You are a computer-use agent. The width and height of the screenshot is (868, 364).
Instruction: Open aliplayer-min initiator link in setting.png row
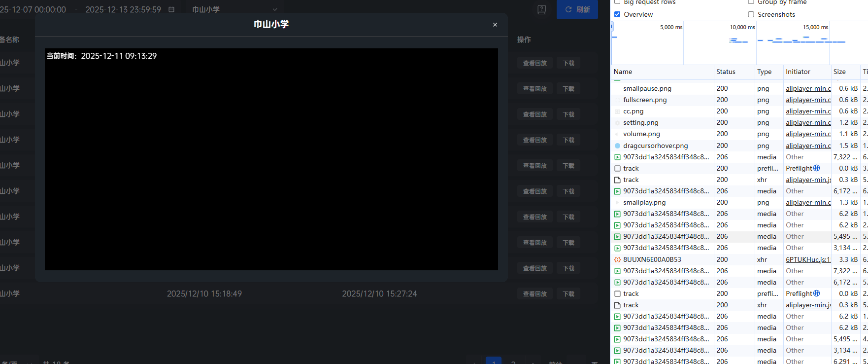click(808, 123)
